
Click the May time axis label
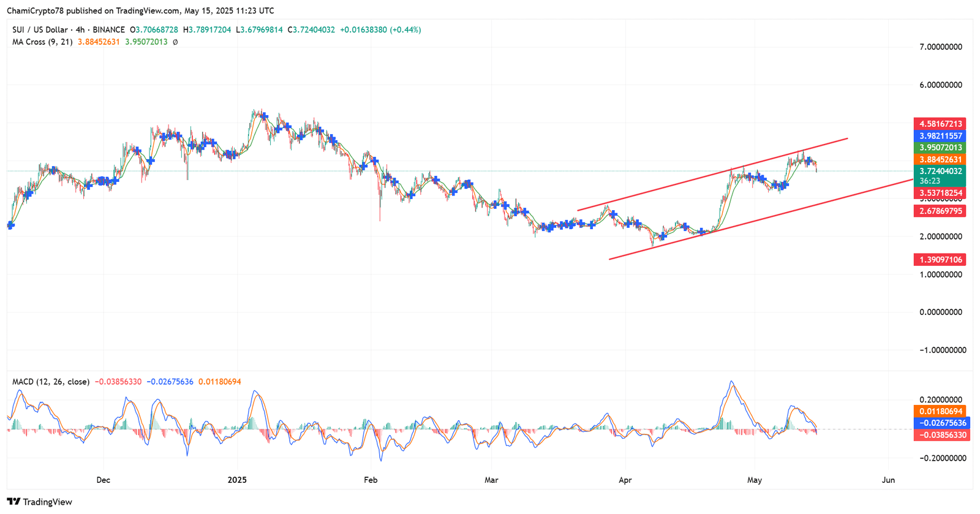pyautogui.click(x=755, y=480)
